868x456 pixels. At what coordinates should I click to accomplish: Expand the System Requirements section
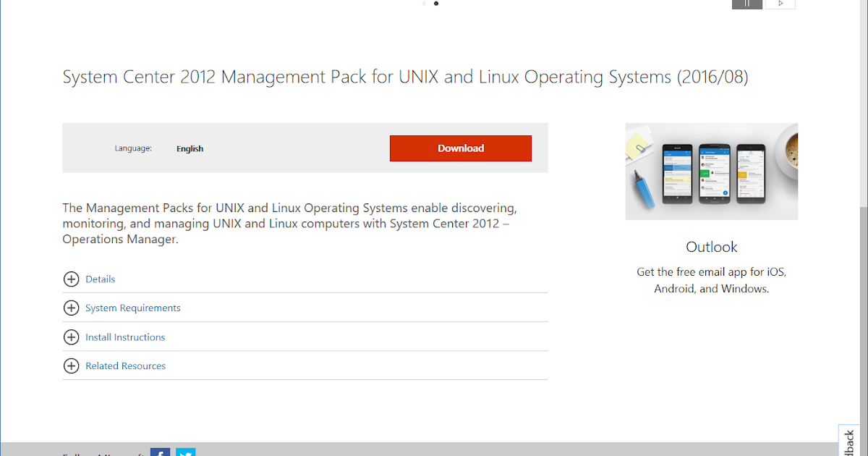pos(132,308)
